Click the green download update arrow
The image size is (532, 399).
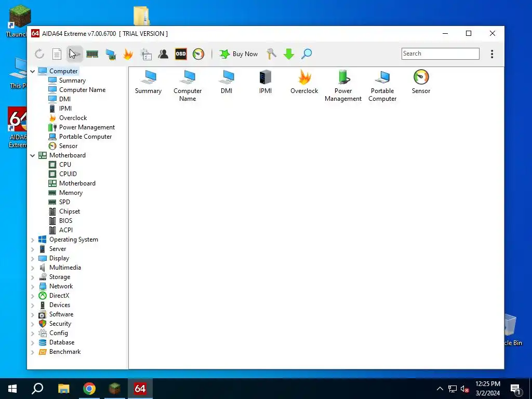point(289,54)
